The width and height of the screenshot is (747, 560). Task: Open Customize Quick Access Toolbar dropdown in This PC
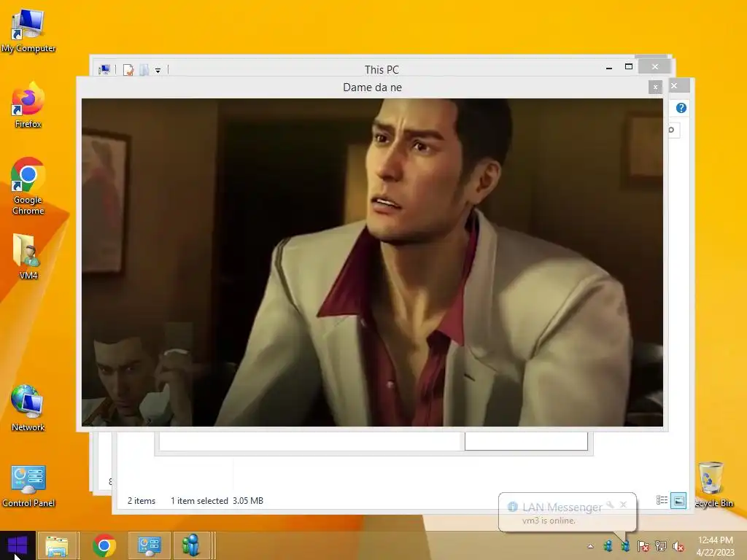158,71
